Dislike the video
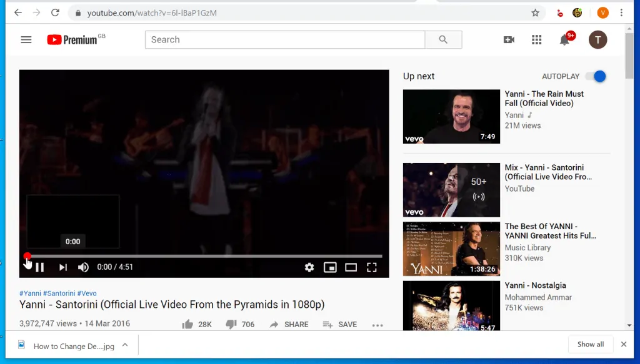 pyautogui.click(x=229, y=323)
